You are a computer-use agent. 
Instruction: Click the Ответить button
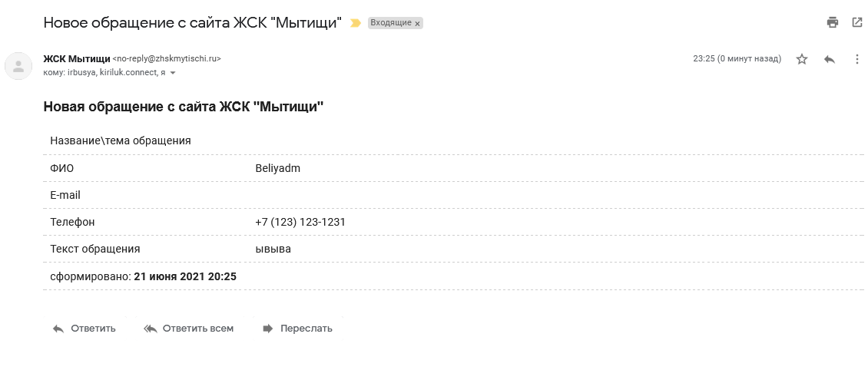[x=84, y=329]
